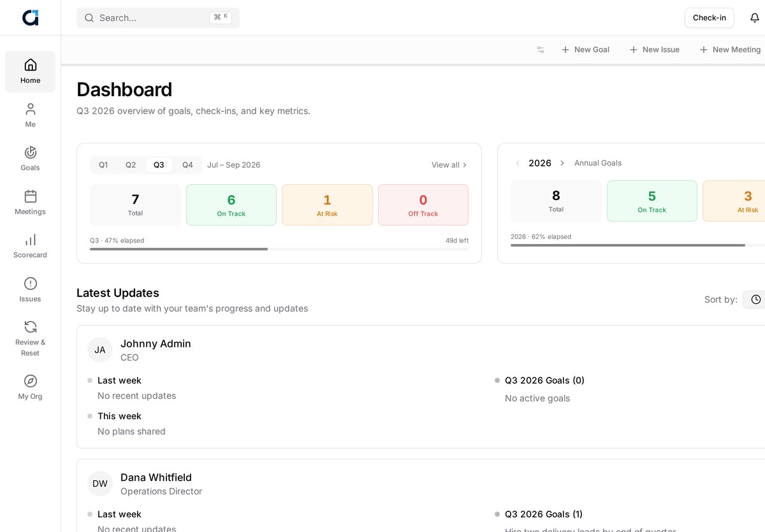Open View all quarterly goals

click(449, 165)
